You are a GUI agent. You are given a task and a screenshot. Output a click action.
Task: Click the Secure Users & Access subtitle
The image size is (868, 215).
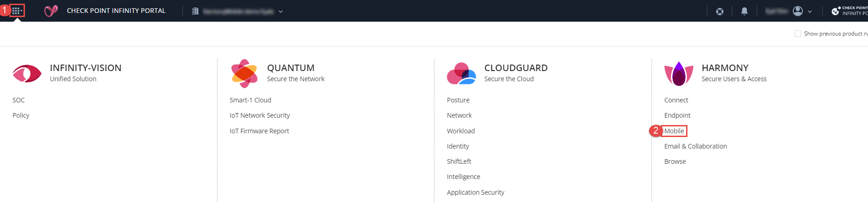tap(734, 79)
